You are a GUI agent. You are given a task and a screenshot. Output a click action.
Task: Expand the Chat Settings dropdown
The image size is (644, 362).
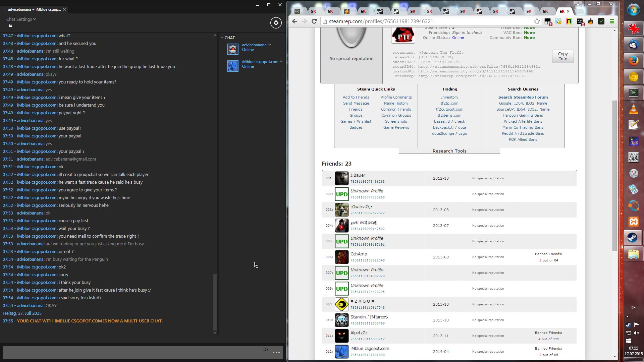point(21,19)
